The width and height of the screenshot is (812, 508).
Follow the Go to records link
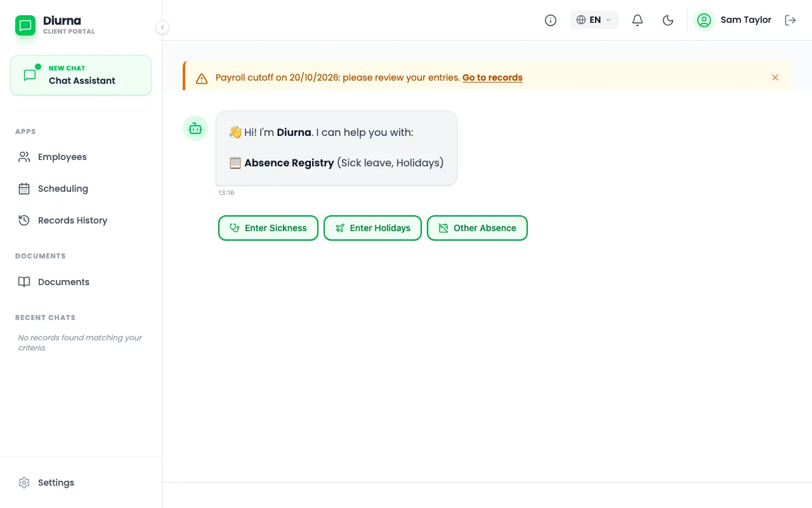(492, 77)
